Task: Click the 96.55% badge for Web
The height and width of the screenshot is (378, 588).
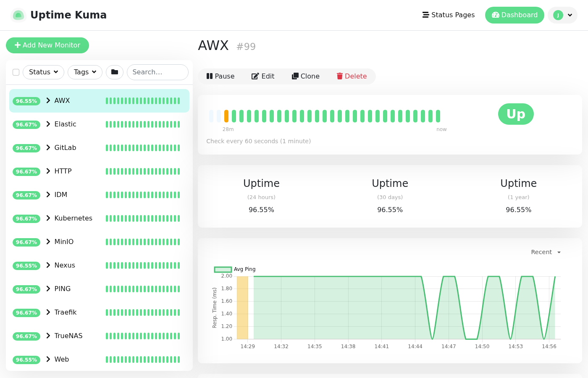Action: 26,360
